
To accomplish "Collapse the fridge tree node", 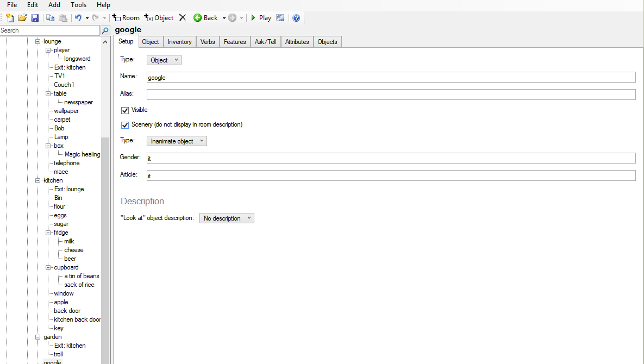I will point(48,233).
